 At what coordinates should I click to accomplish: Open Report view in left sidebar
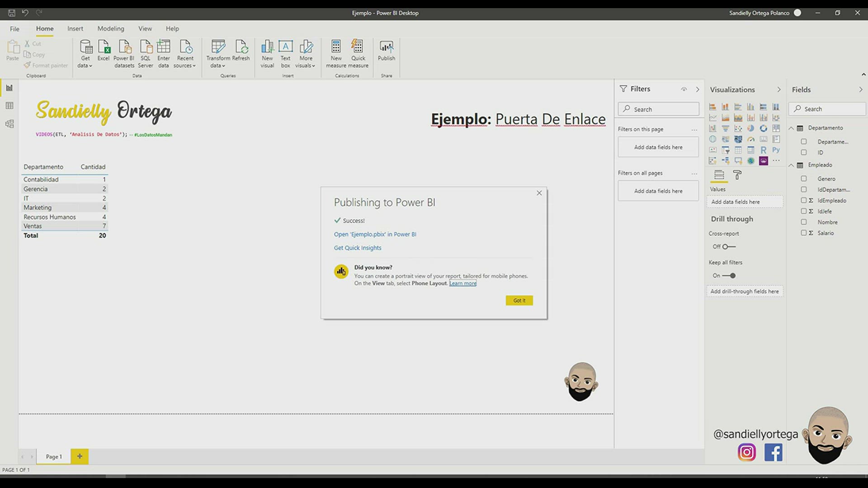(x=9, y=88)
